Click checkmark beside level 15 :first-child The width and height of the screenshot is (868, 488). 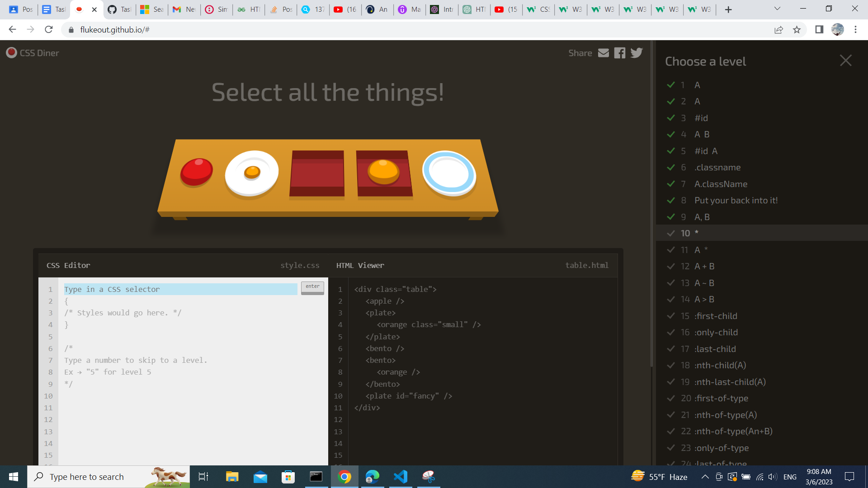click(x=671, y=316)
